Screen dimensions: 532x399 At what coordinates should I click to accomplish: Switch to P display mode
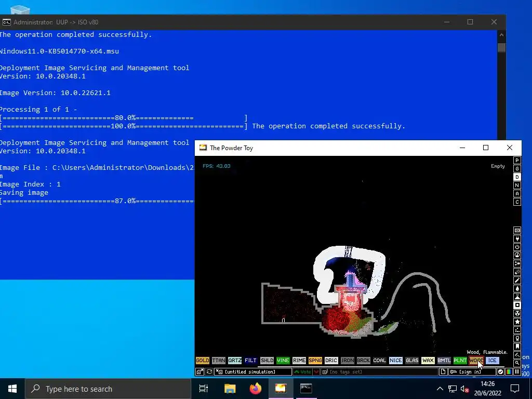coord(517,160)
